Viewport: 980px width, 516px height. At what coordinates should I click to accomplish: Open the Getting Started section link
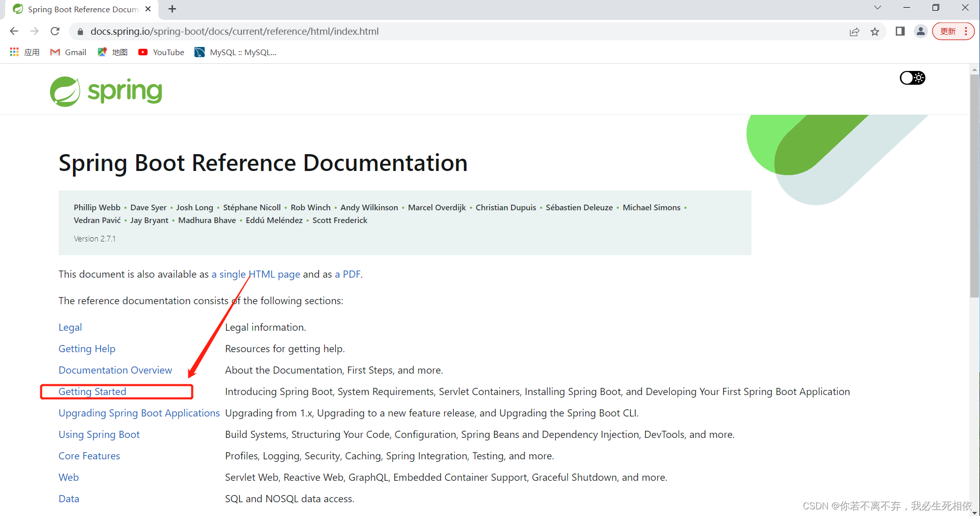point(92,391)
